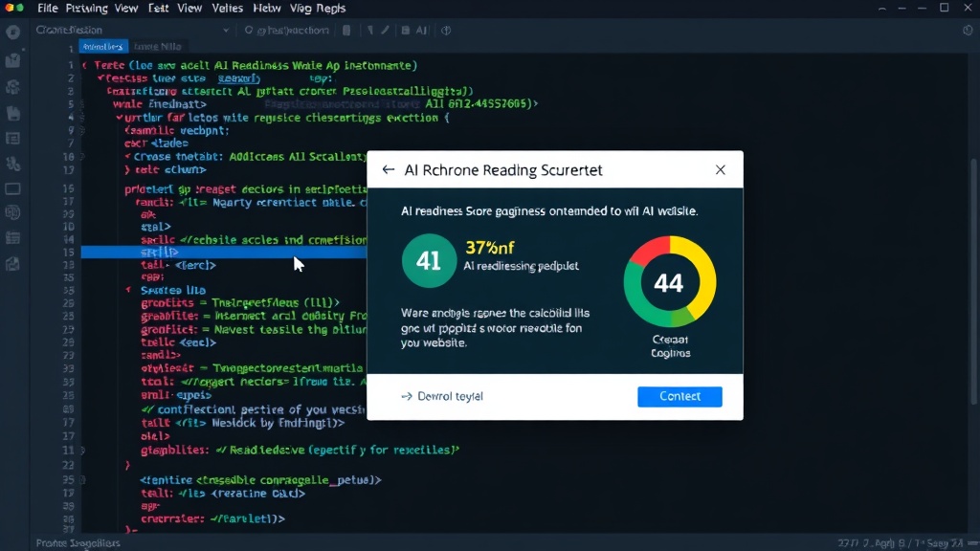Open the Vlog Repls menu
This screenshot has height=551, width=980.
click(x=318, y=8)
